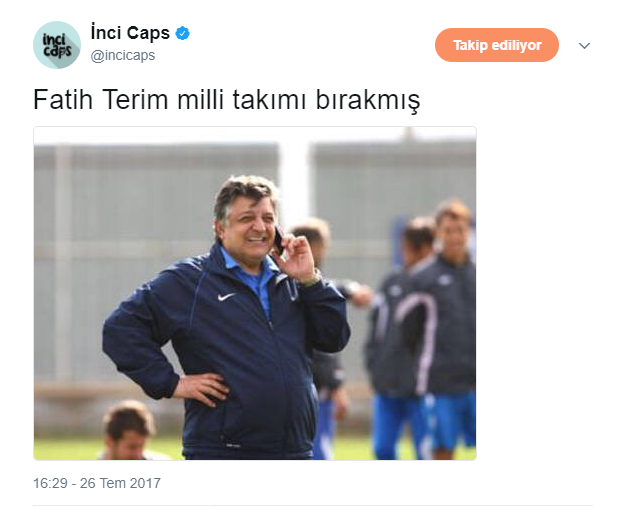Image resolution: width=626 pixels, height=507 pixels.
Task: Expand the tweet options chevron
Action: click(x=584, y=46)
